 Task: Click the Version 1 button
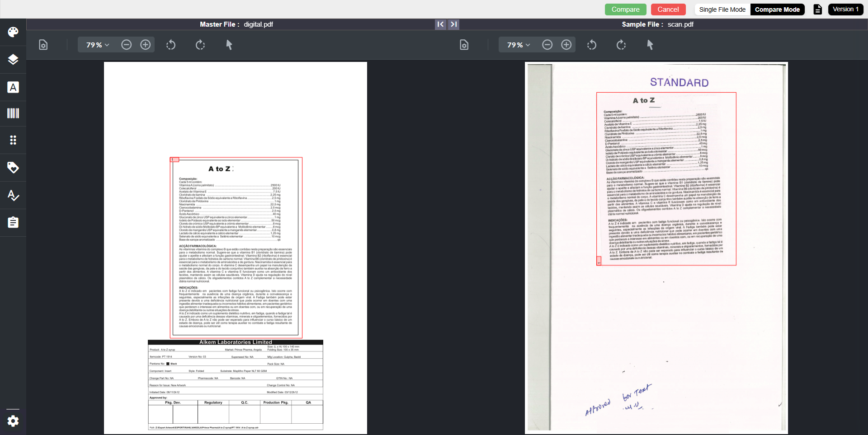click(x=846, y=9)
